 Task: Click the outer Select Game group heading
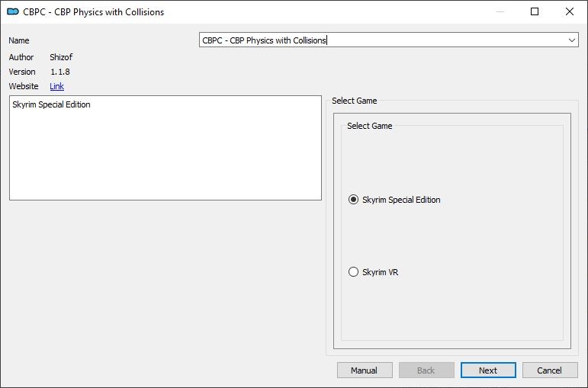coord(354,101)
